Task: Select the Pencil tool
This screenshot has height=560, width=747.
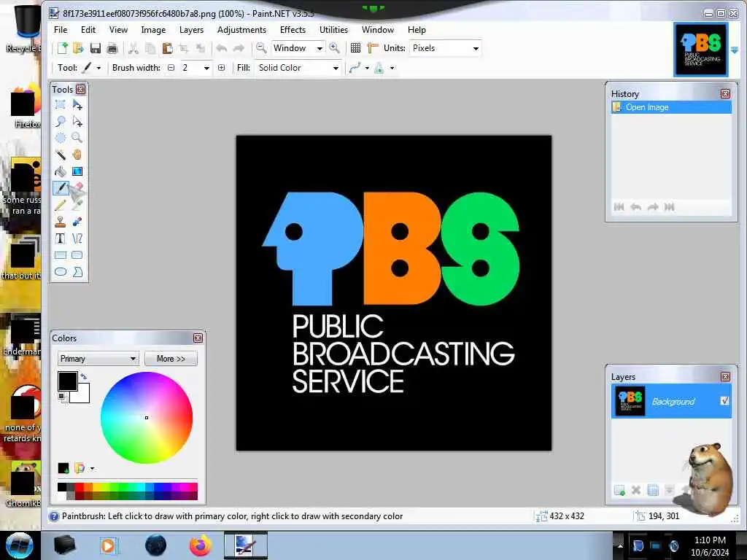Action: (x=61, y=205)
